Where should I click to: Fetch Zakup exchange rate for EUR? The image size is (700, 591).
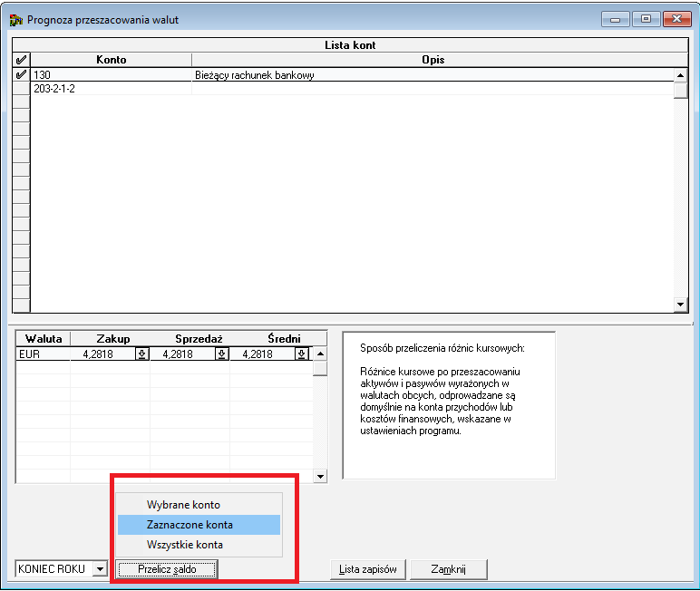(x=142, y=354)
